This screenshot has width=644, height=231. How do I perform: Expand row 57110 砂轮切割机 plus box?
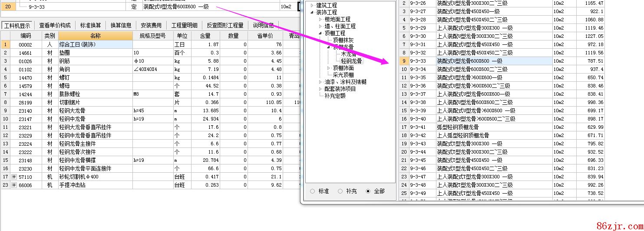tap(14, 177)
